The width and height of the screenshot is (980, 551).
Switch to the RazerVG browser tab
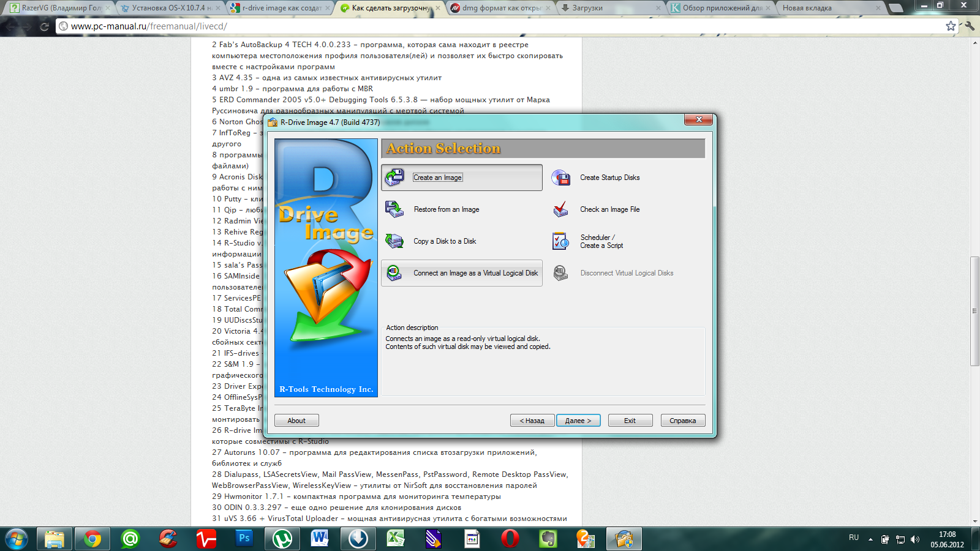(x=60, y=8)
